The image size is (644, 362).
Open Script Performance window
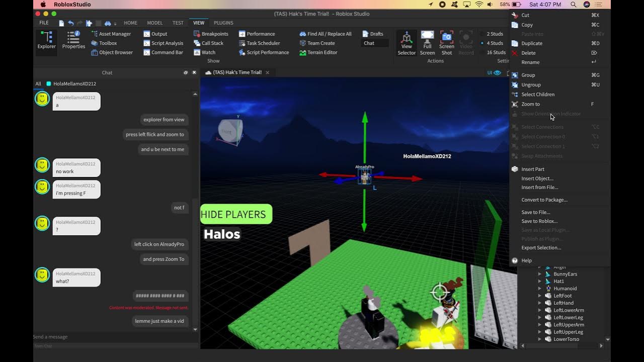pos(264,52)
